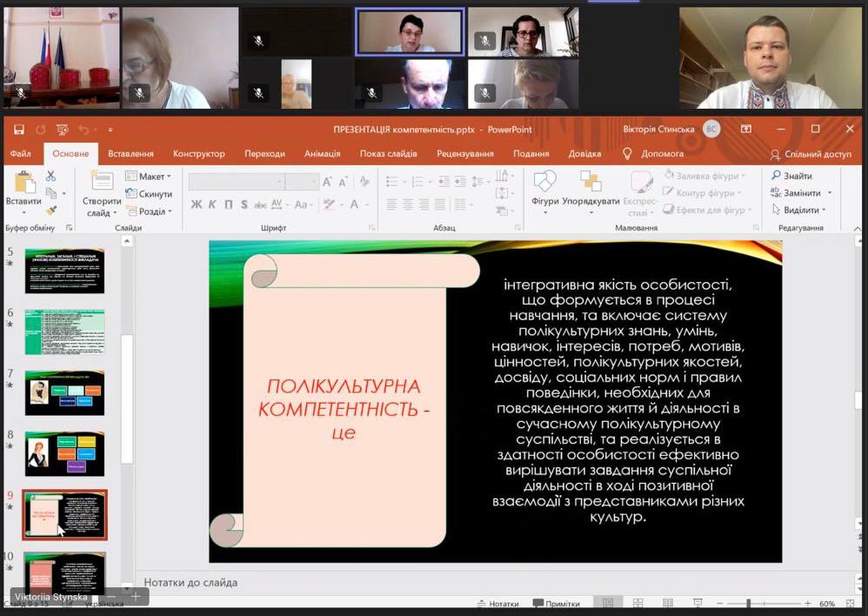Switch to the Анімація tab
868x616 pixels.
coord(322,154)
